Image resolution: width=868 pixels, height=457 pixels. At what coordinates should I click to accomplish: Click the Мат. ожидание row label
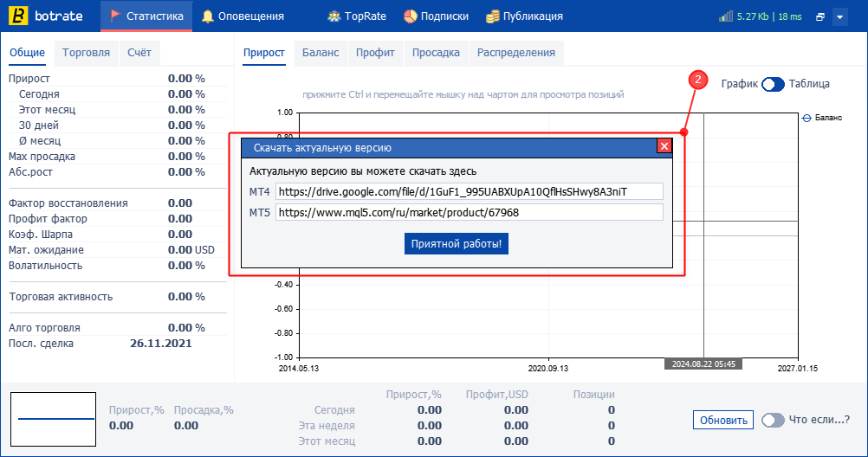tap(46, 250)
